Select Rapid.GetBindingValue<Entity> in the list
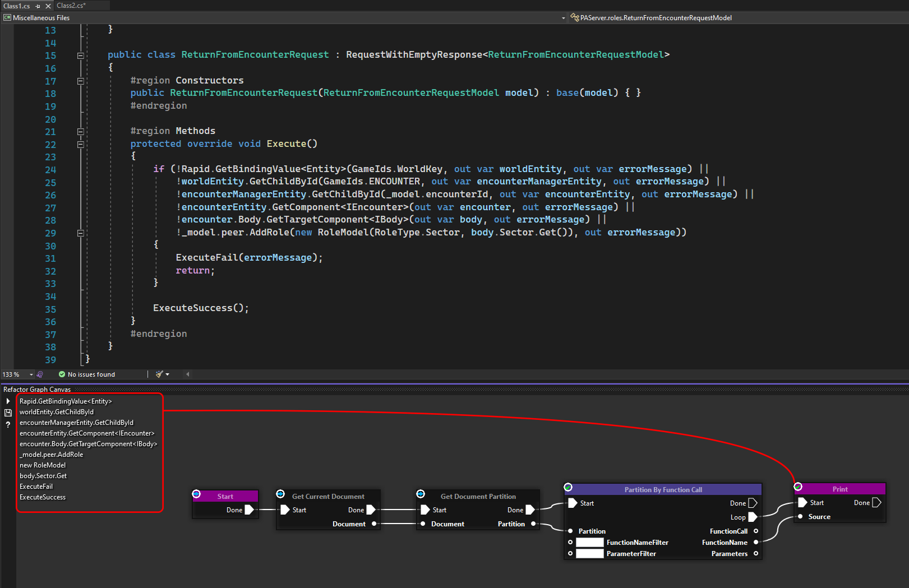The height and width of the screenshot is (588, 909). click(66, 401)
